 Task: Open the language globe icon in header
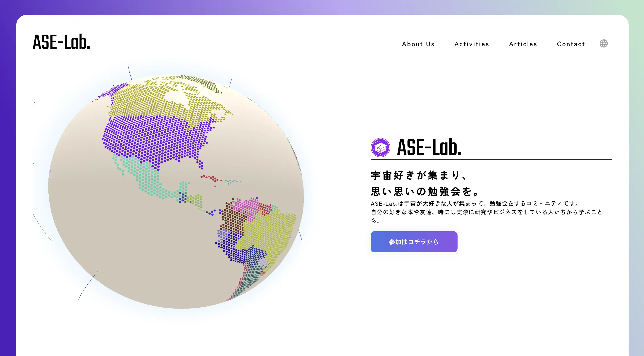coord(604,43)
